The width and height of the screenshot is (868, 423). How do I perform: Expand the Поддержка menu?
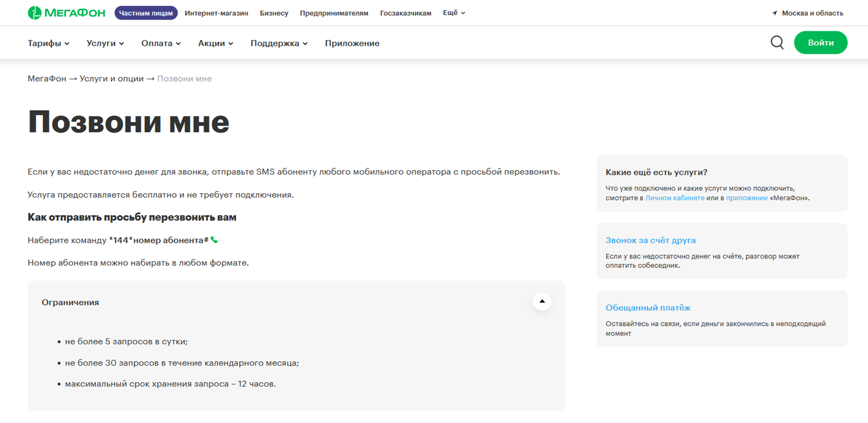[279, 43]
